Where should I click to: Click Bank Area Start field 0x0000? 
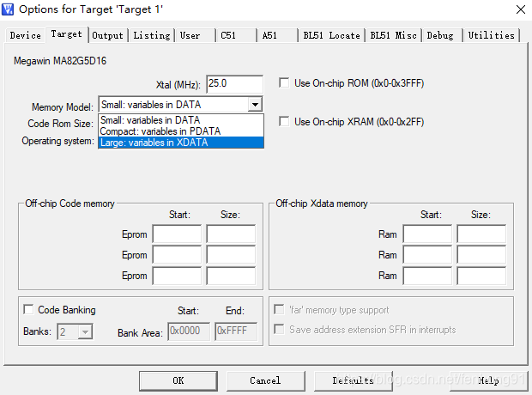coord(189,331)
